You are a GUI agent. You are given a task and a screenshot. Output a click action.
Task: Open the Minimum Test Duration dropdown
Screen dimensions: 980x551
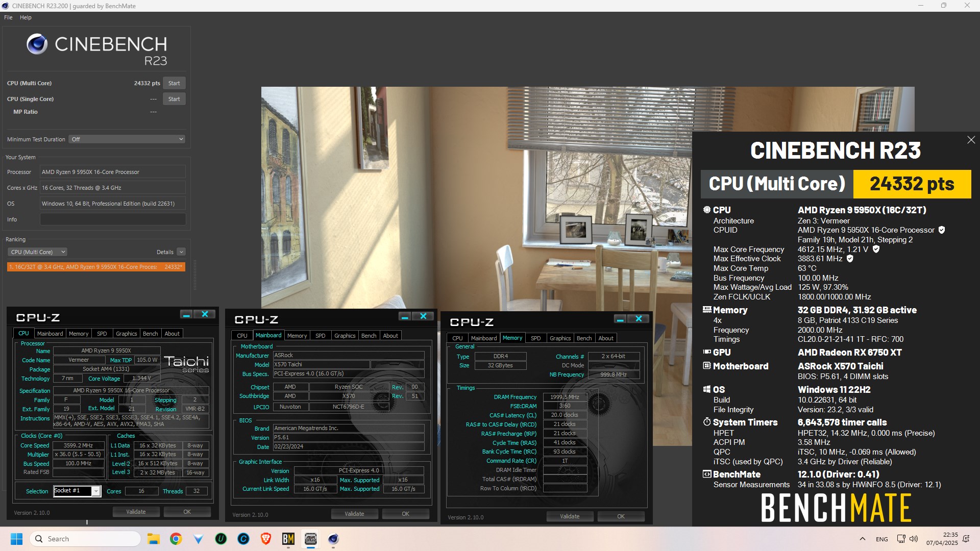point(127,139)
